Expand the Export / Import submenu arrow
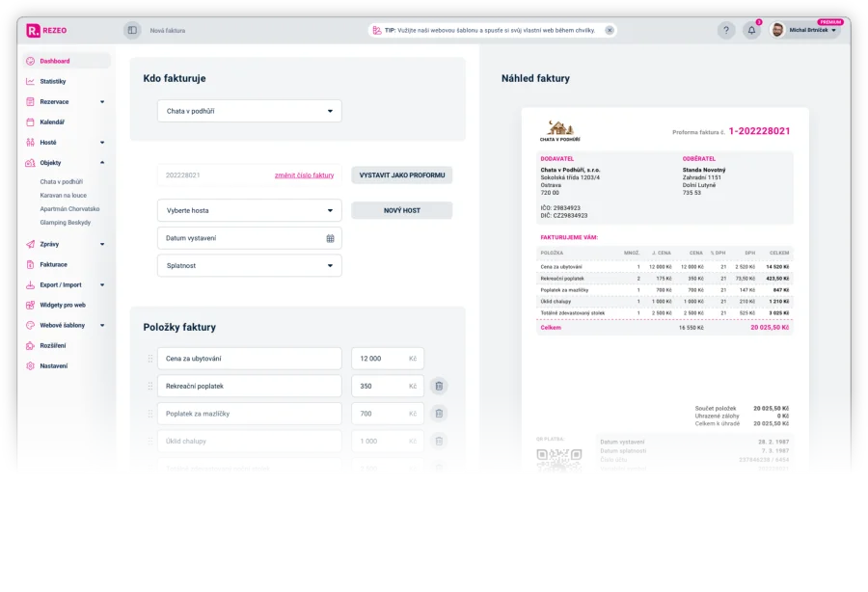The image size is (868, 592). [102, 285]
